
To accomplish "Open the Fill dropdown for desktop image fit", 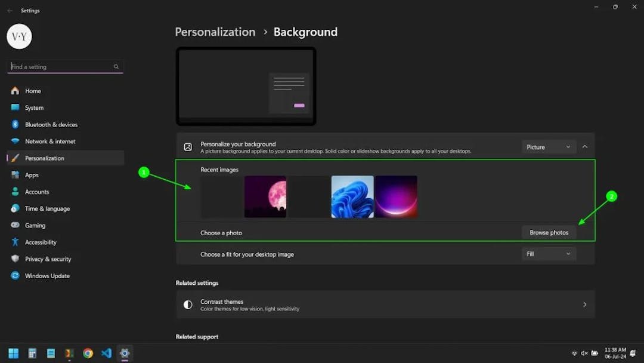I will 547,254.
